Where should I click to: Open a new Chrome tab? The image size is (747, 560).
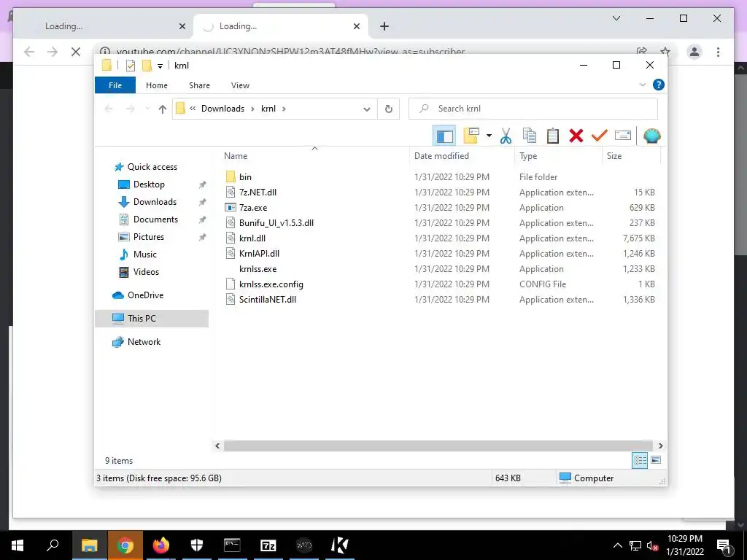(x=384, y=26)
